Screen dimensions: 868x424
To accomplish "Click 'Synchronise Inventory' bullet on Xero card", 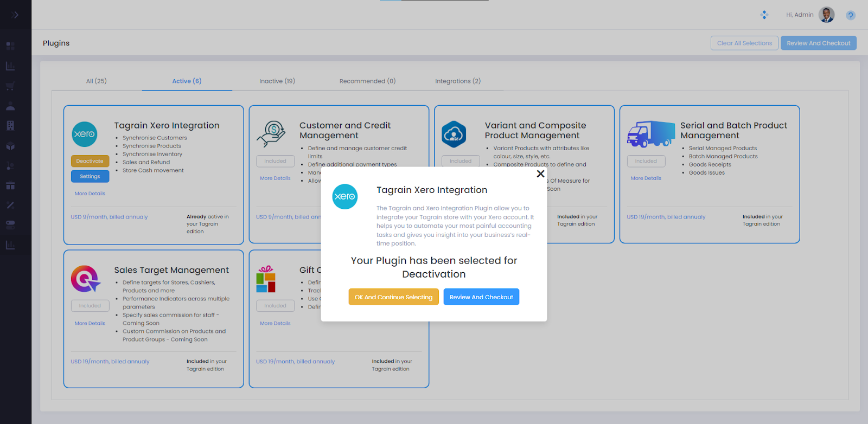I will (152, 154).
